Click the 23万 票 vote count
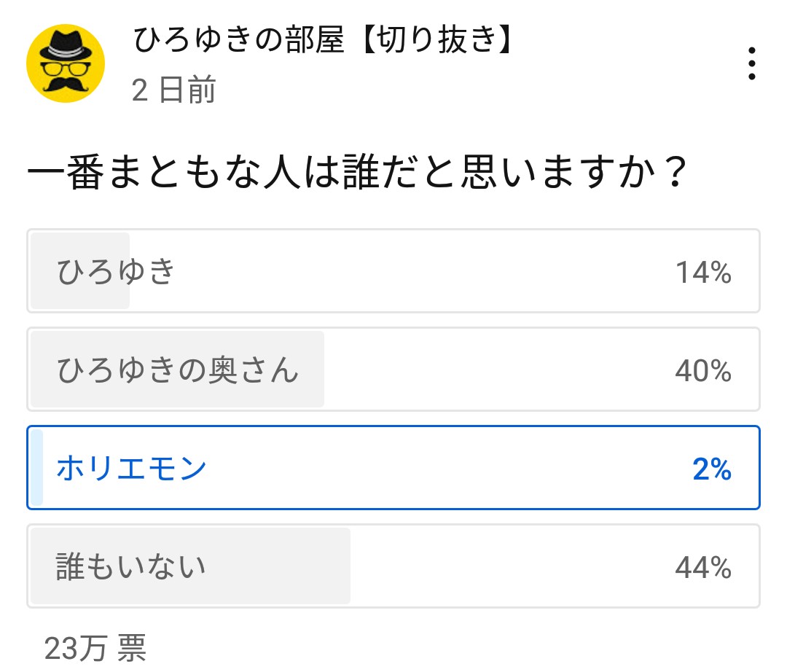The height and width of the screenshot is (672, 787). 95,647
